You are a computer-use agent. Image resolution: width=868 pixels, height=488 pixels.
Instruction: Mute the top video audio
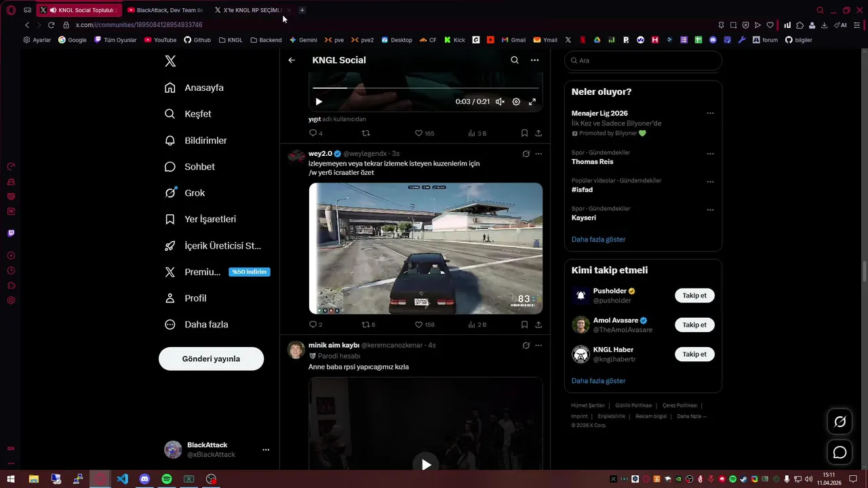tap(500, 102)
